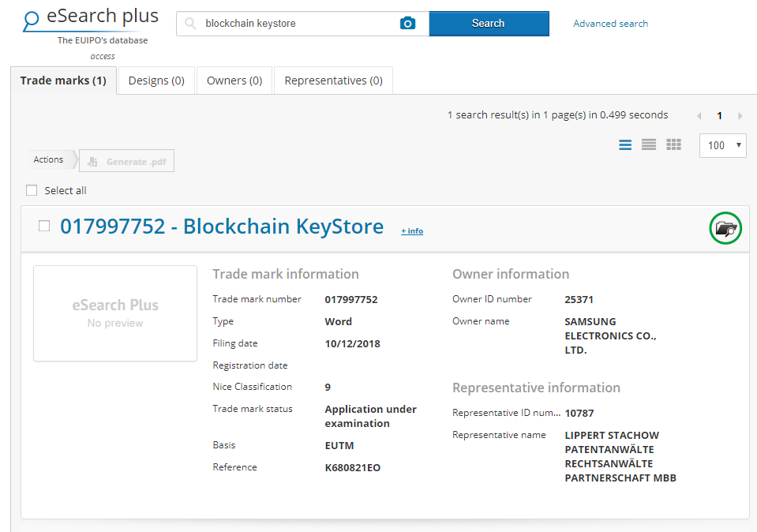The width and height of the screenshot is (757, 532).
Task: Go to previous results page arrow
Action: (x=699, y=116)
